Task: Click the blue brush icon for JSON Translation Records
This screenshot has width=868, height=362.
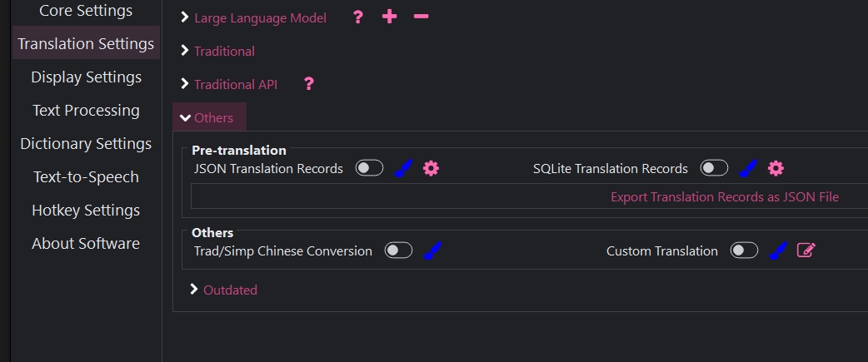Action: [x=403, y=169]
